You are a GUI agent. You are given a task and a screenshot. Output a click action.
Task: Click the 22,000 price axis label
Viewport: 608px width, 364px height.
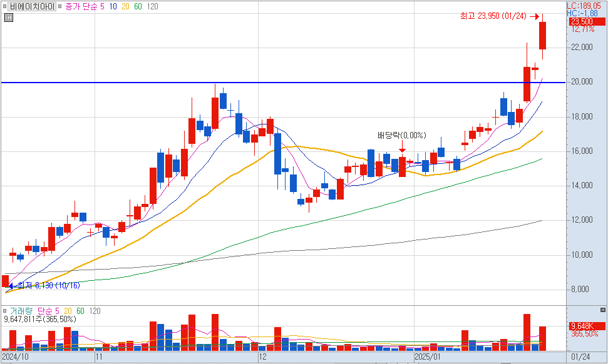582,48
